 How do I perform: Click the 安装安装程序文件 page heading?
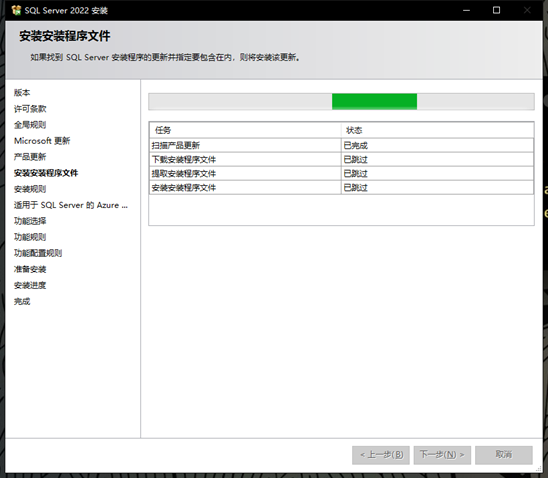click(x=65, y=36)
